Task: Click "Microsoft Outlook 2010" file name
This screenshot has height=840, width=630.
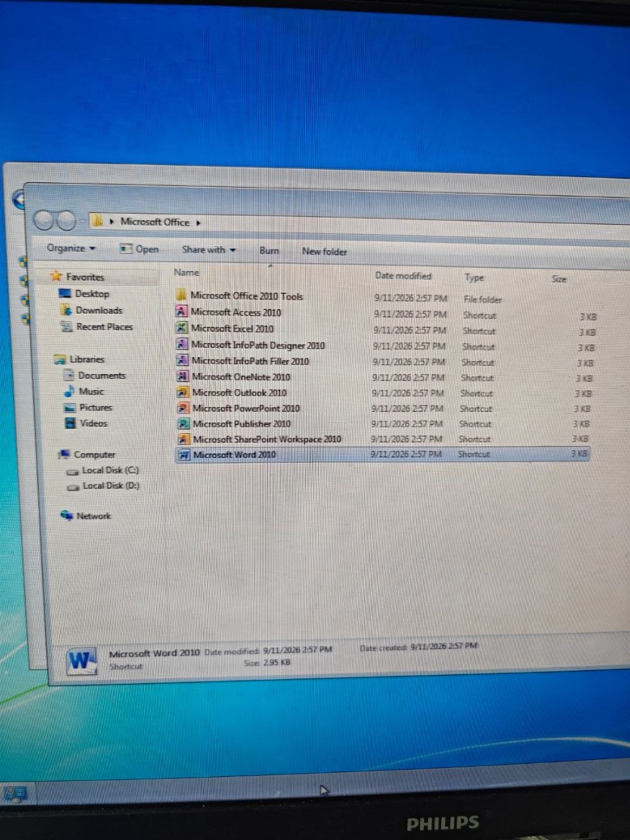Action: pyautogui.click(x=240, y=392)
